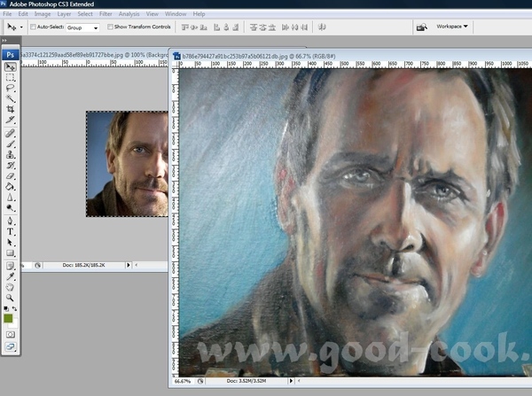Screen dimensions: 532x396
Task: Open the Workspace dropdown
Action: 452,26
